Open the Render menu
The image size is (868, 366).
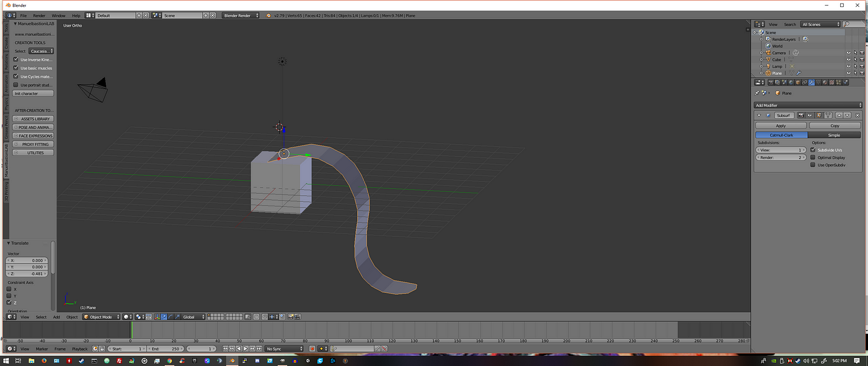[x=39, y=15]
